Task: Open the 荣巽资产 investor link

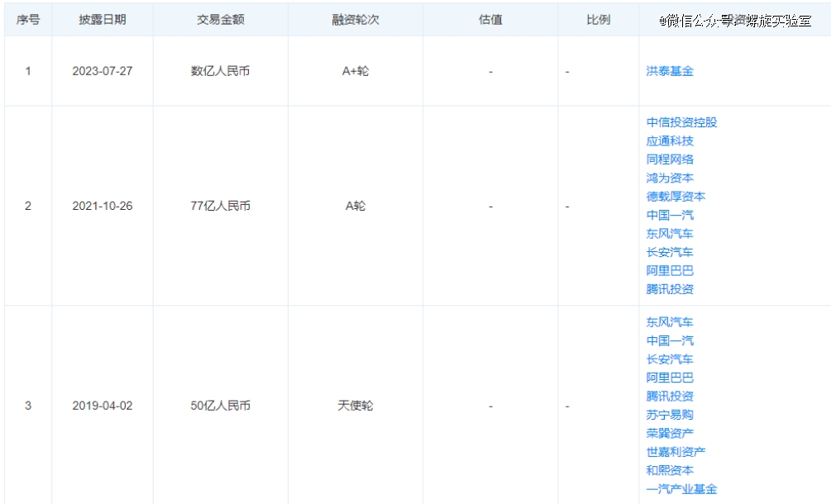Action: click(670, 433)
